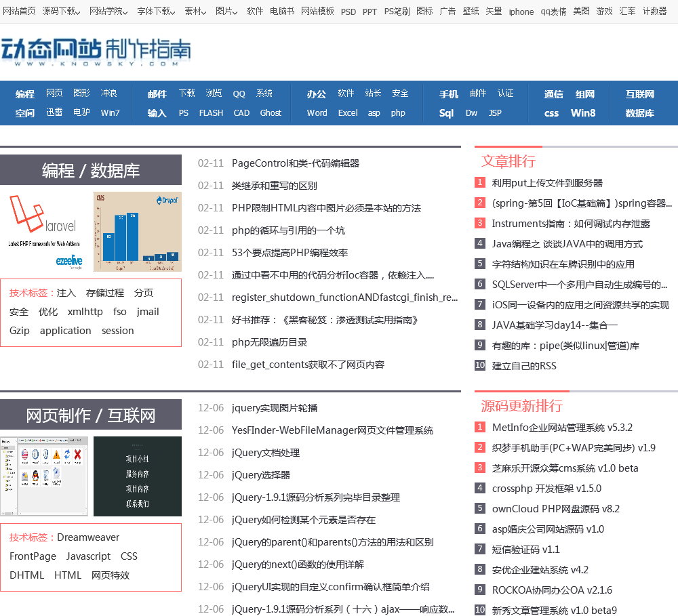Open source ROCKOA协同办公OA v2.1.6
This screenshot has width=678, height=616.
tap(552, 590)
